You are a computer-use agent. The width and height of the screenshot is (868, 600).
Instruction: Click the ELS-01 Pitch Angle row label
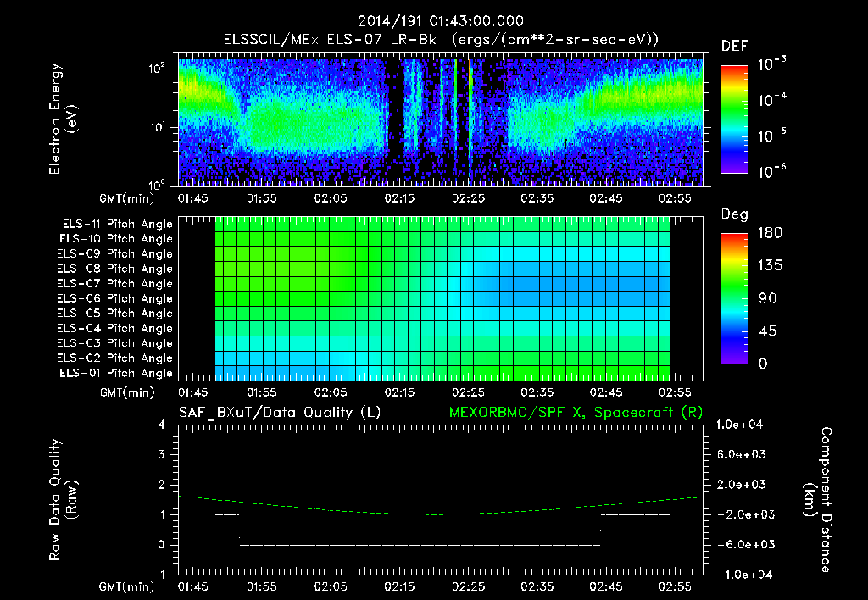116,373
